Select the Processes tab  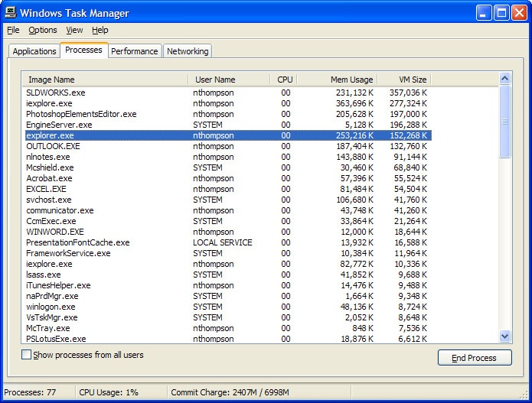pyautogui.click(x=83, y=50)
